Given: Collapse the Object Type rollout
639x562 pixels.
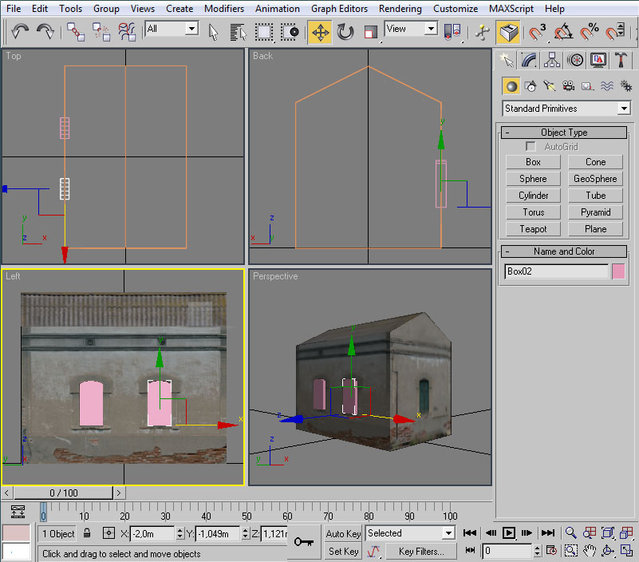Looking at the screenshot, I should click(565, 132).
